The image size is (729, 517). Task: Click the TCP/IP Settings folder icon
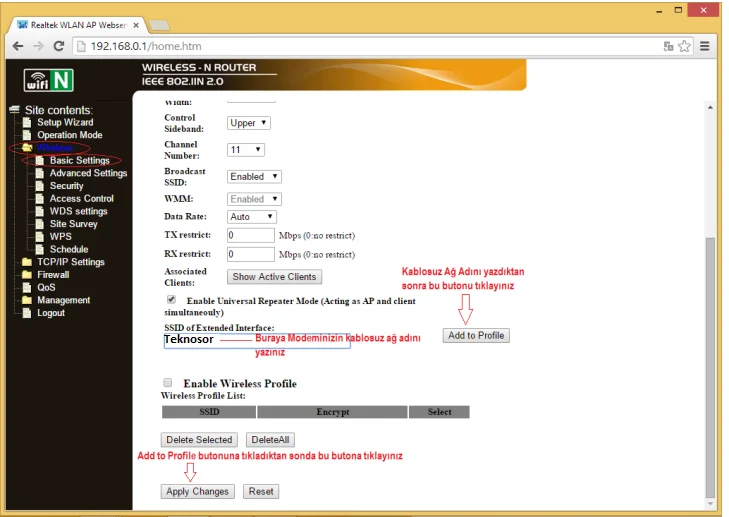coord(27,262)
